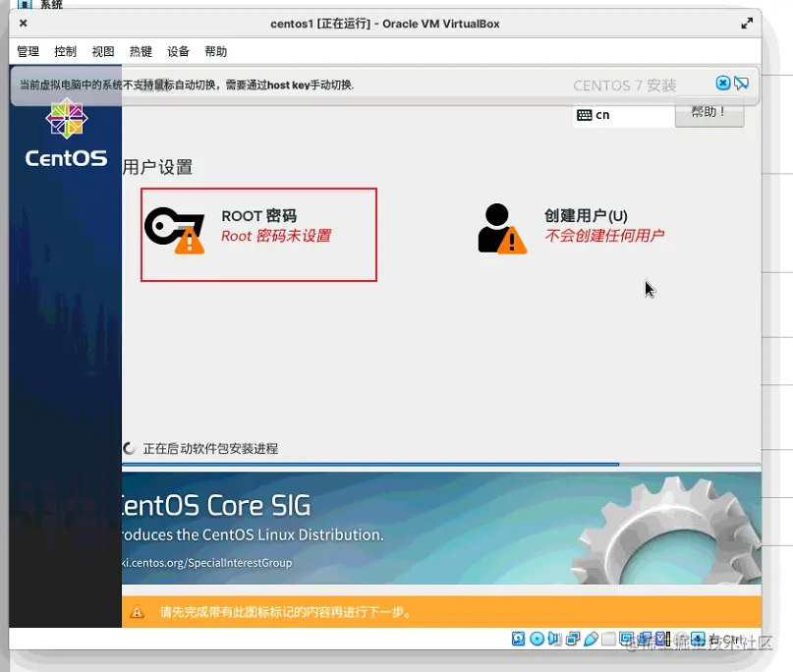
Task: Click the orange warning message text
Action: [x=285, y=612]
